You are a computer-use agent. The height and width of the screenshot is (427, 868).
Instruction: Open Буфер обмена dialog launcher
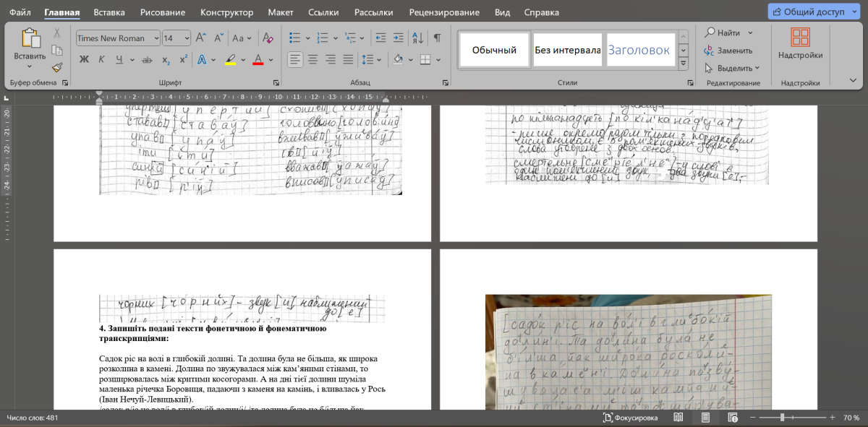[x=65, y=83]
